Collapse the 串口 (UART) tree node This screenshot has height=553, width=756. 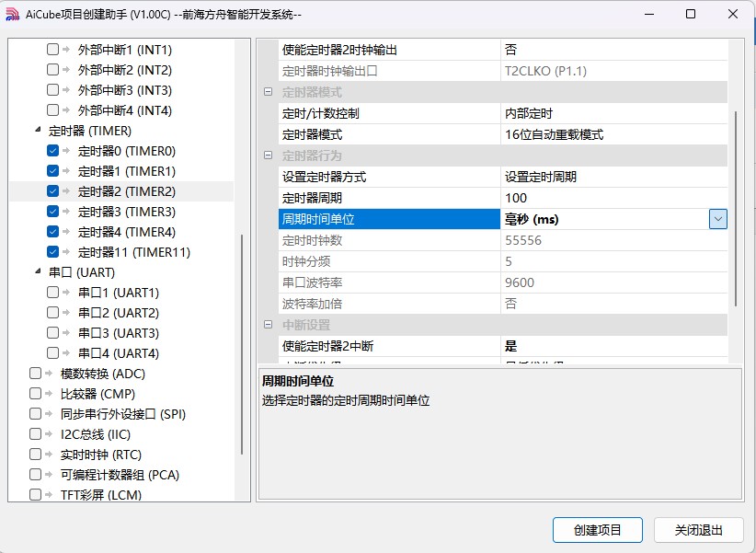(38, 271)
